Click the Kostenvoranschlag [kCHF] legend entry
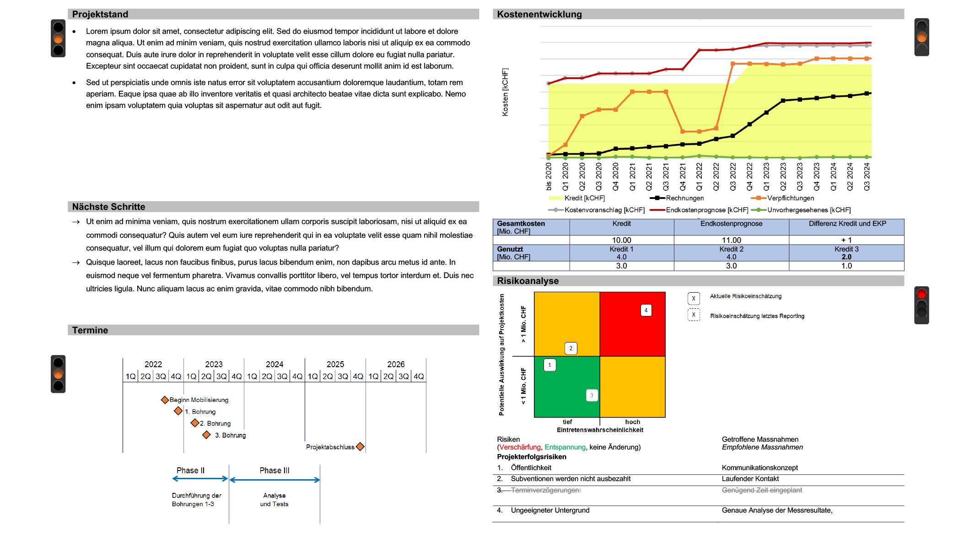Viewport: 980px width, 551px height. 597,210
